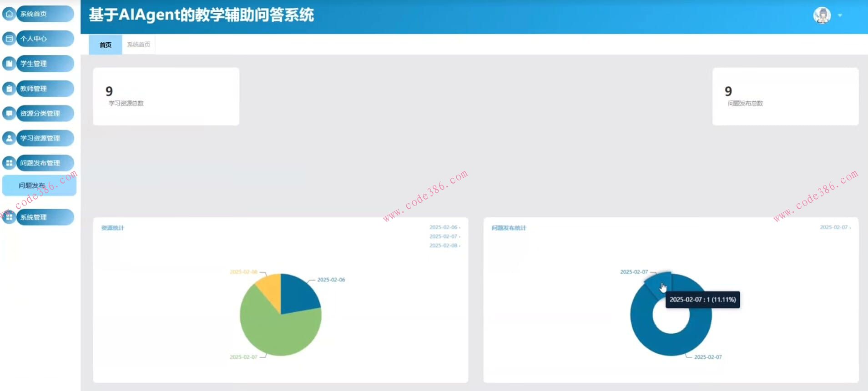Viewport: 868px width, 391px height.
Task: Toggle the 2025-02-07 legend entry in 问题发布统计
Action: (835, 227)
